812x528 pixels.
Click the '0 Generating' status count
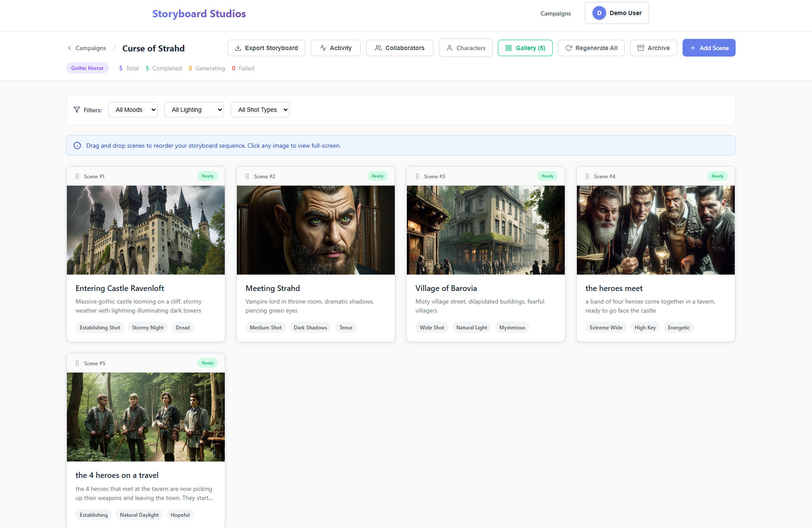[207, 68]
